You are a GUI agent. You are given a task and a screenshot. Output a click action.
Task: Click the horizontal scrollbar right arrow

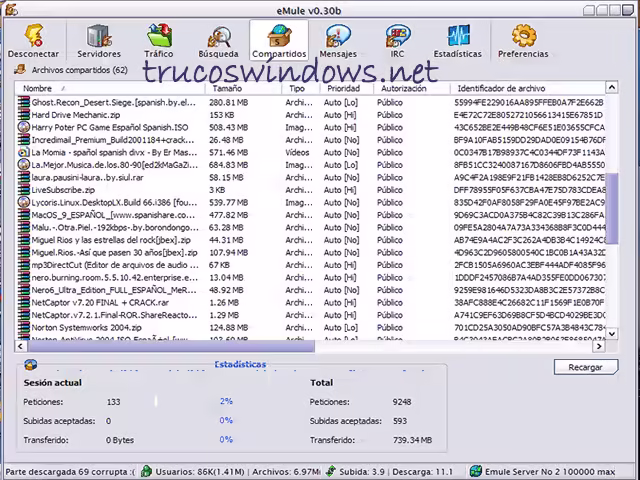[x=599, y=346]
